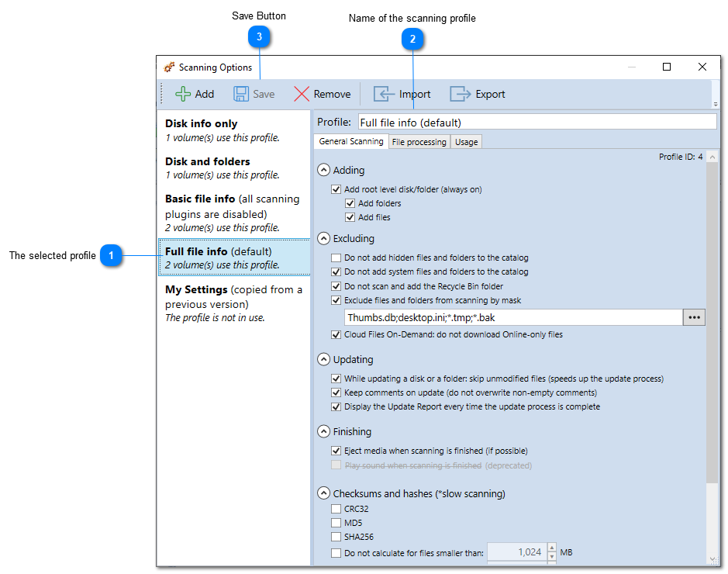Collapse the Updating section chevron icon
The height and width of the screenshot is (574, 728).
(324, 358)
